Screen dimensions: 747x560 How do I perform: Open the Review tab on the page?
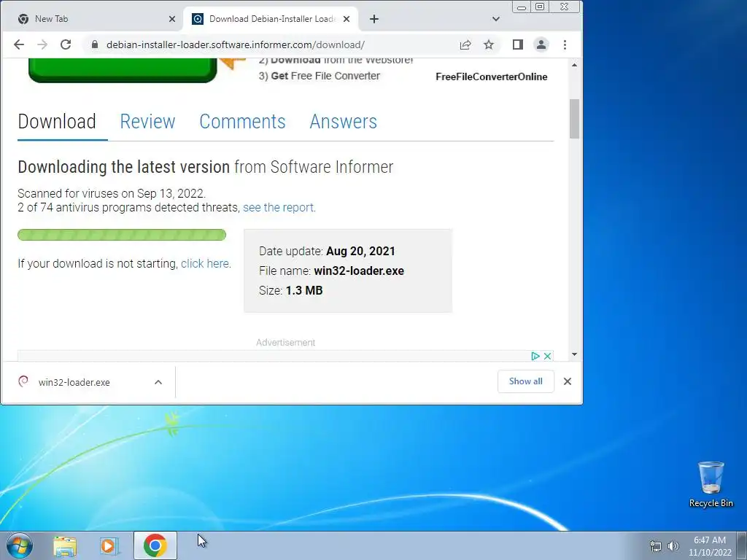pyautogui.click(x=147, y=122)
